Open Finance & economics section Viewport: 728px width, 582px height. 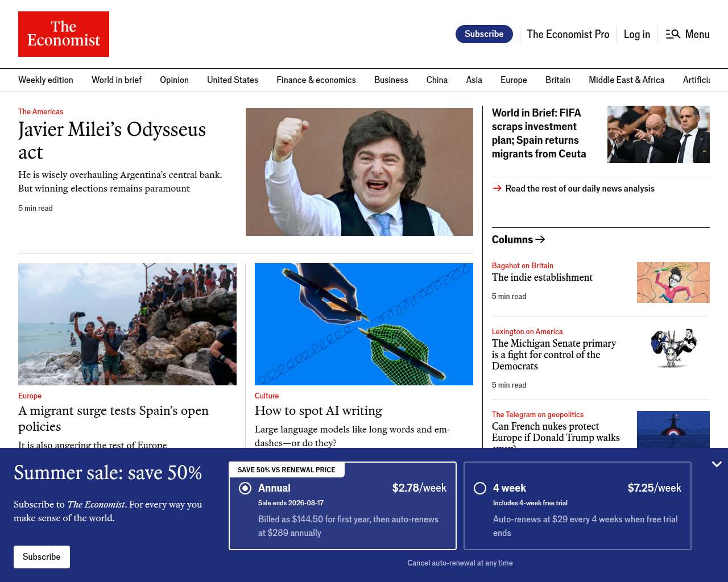pos(316,80)
